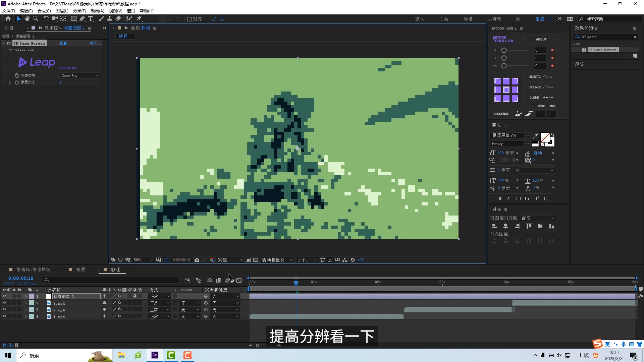Hide layer 3.mp4 via eye icon

tap(4, 303)
